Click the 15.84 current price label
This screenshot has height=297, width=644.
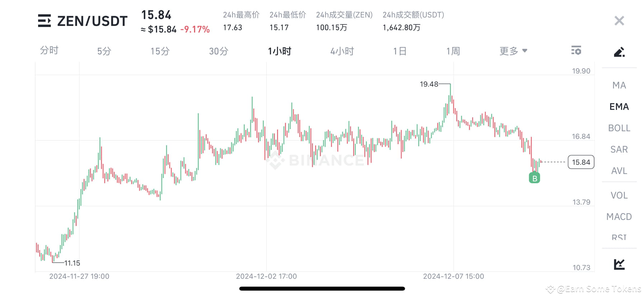[581, 162]
